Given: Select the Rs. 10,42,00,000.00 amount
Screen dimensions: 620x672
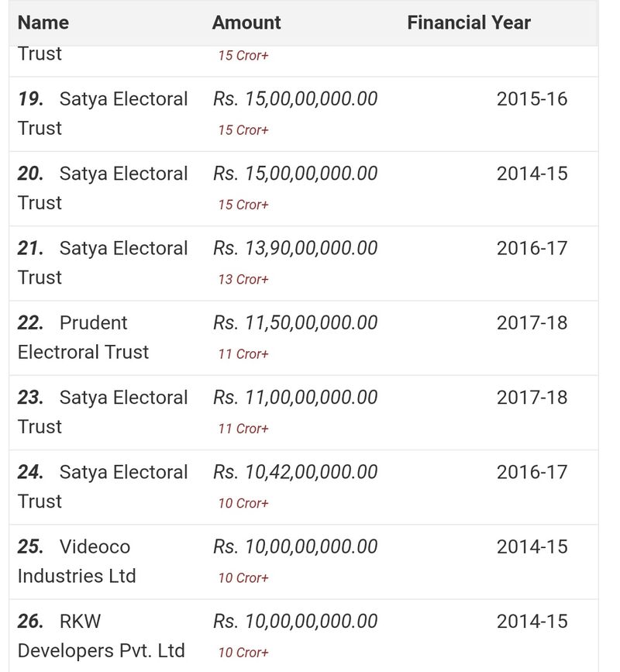Looking at the screenshot, I should (x=295, y=472).
